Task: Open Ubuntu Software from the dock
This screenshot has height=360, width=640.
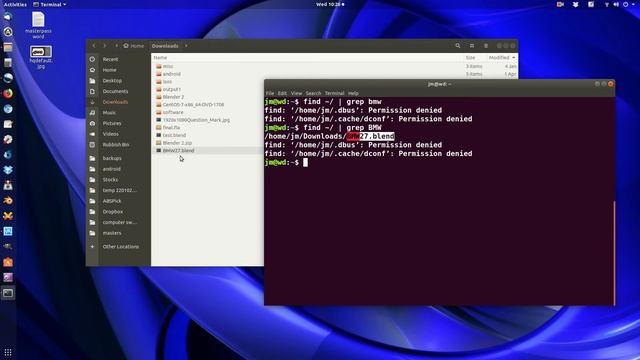Action: (x=8, y=262)
